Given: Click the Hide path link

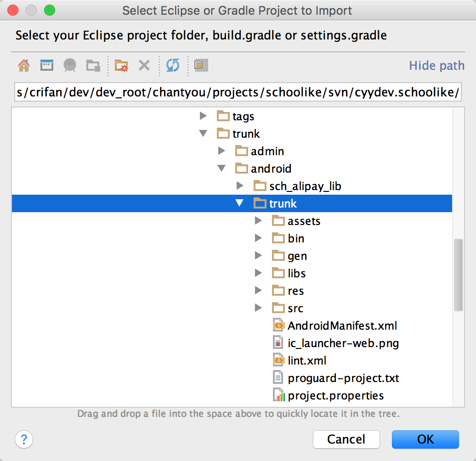Looking at the screenshot, I should pyautogui.click(x=436, y=66).
